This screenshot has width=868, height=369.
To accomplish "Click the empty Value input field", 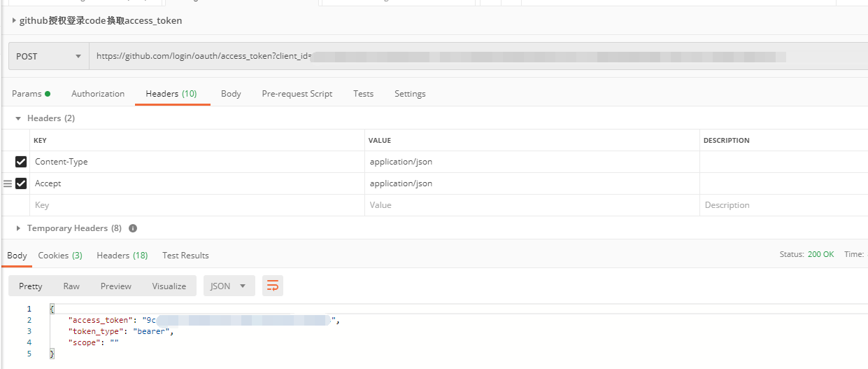I will pyautogui.click(x=532, y=205).
